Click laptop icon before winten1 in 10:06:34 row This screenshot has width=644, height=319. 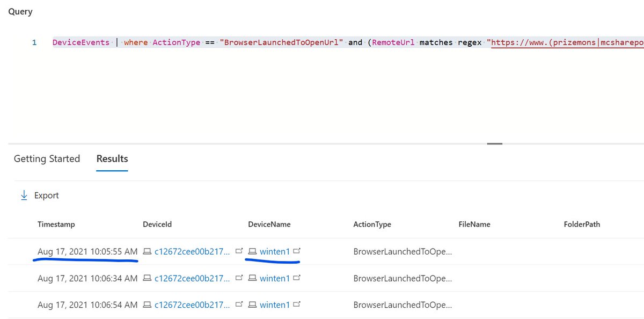[252, 278]
